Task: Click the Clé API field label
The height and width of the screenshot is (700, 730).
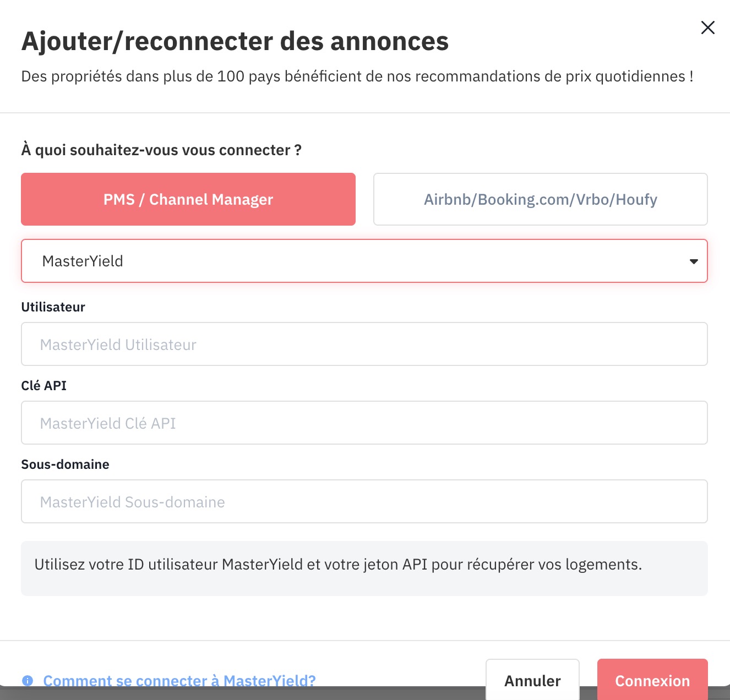Action: pos(44,386)
